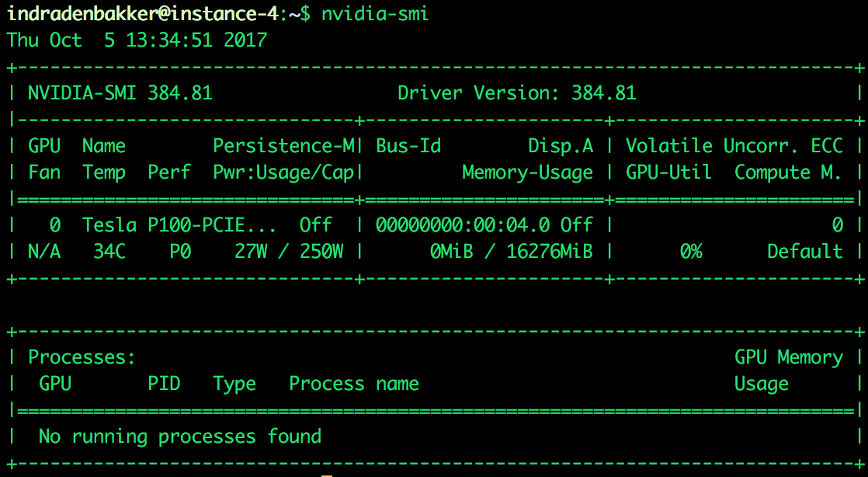Click the 'Memory-Usage' column header
The width and height of the screenshot is (868, 477).
click(x=527, y=172)
